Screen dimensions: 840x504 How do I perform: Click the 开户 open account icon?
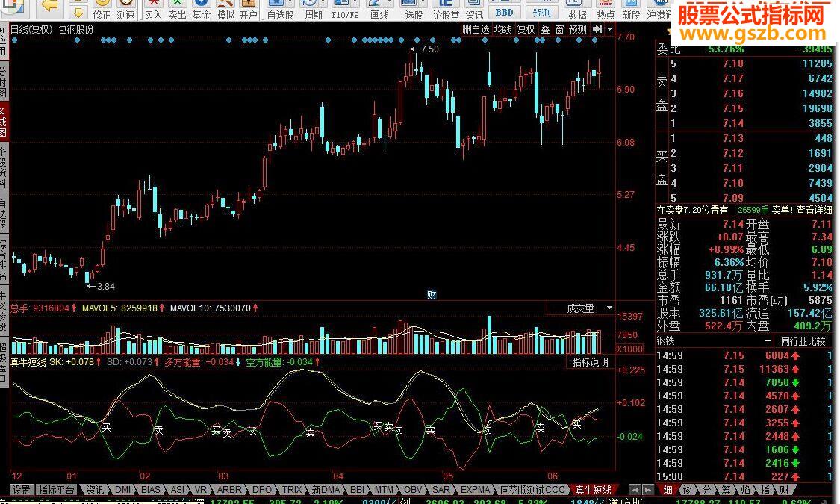tap(248, 10)
